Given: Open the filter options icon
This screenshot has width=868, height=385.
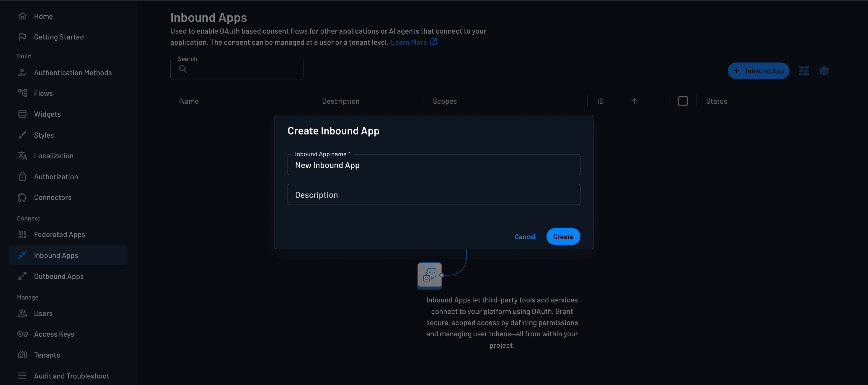Looking at the screenshot, I should click(804, 71).
